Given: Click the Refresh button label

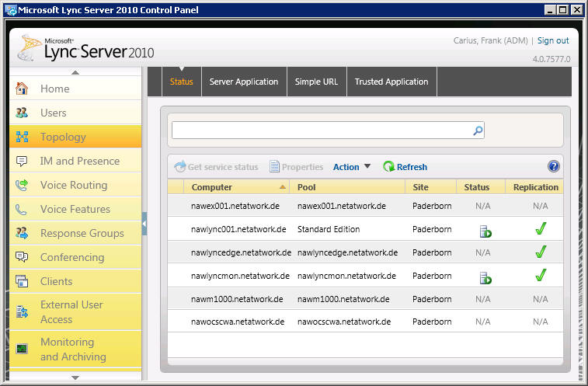Looking at the screenshot, I should click(412, 167).
